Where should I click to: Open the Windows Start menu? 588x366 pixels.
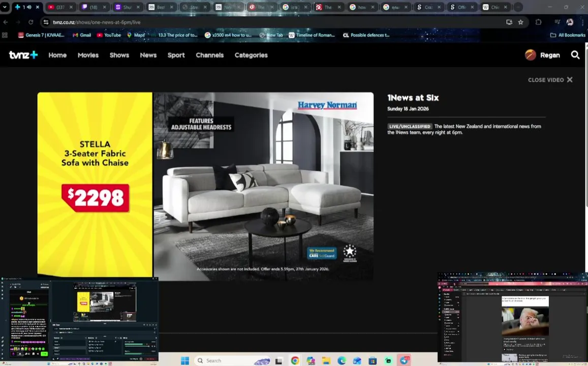[x=185, y=361]
